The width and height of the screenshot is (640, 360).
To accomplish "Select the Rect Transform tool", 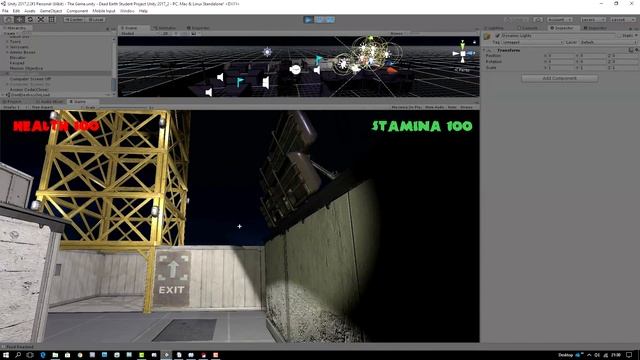I will (x=52, y=20).
